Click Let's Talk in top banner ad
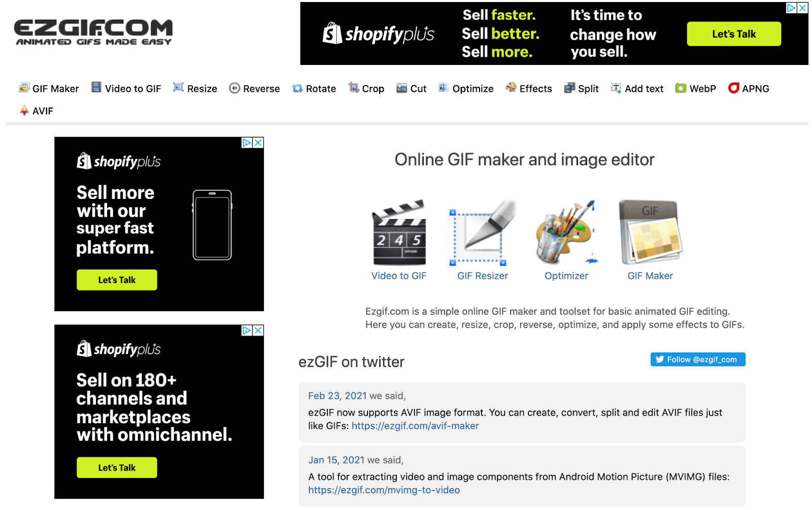The width and height of the screenshot is (812, 510). [734, 34]
